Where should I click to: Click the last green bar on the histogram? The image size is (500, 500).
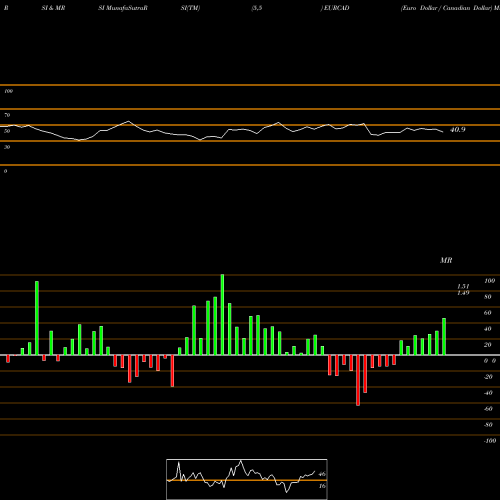pos(444,337)
